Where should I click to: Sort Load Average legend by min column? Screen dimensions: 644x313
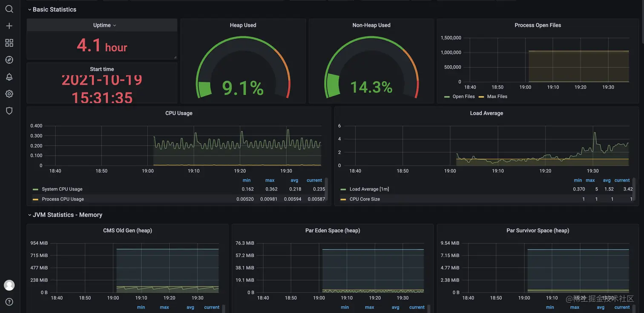578,180
